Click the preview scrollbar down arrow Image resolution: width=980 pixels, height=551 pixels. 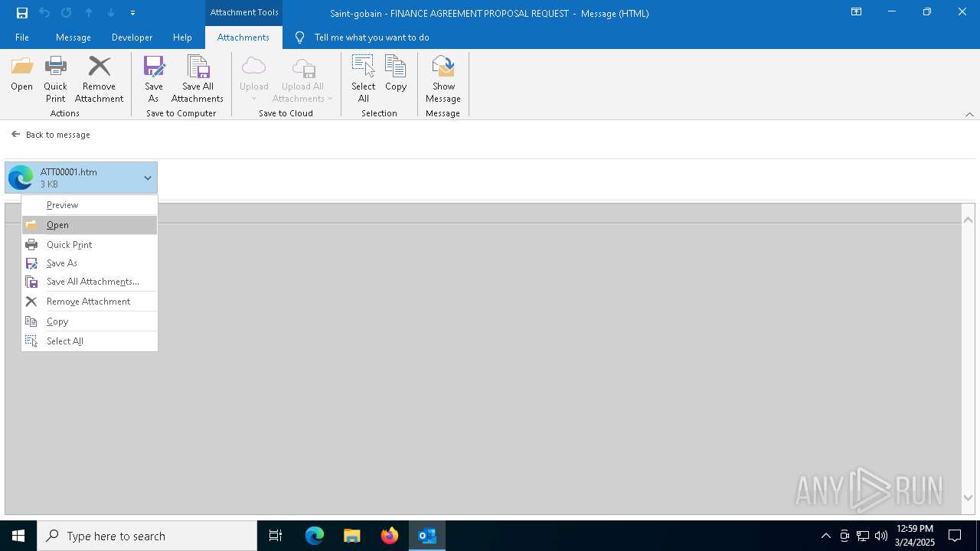click(x=969, y=498)
